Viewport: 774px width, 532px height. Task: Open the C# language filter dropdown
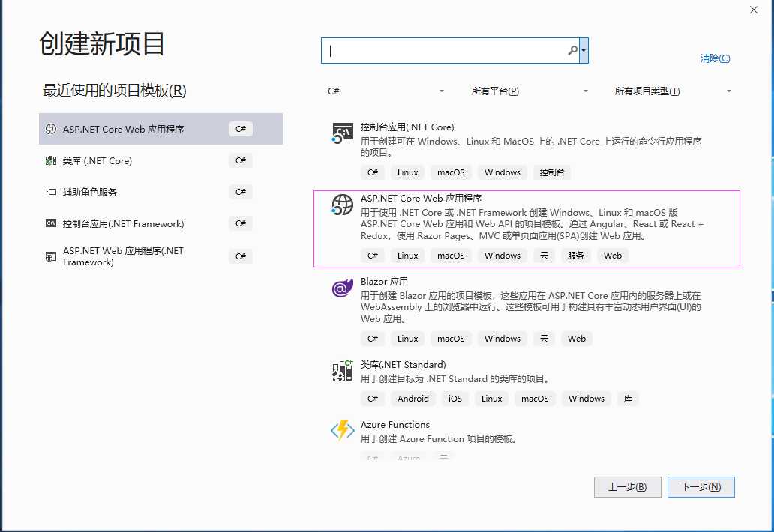386,91
